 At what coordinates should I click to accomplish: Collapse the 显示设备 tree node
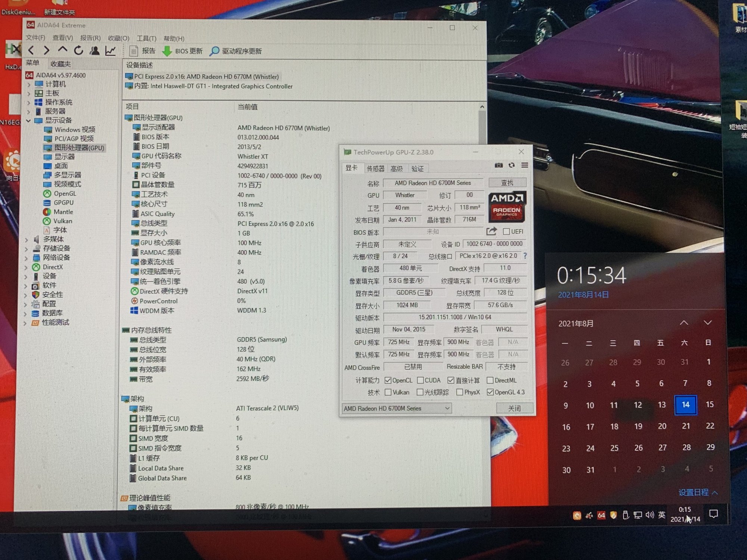28,121
